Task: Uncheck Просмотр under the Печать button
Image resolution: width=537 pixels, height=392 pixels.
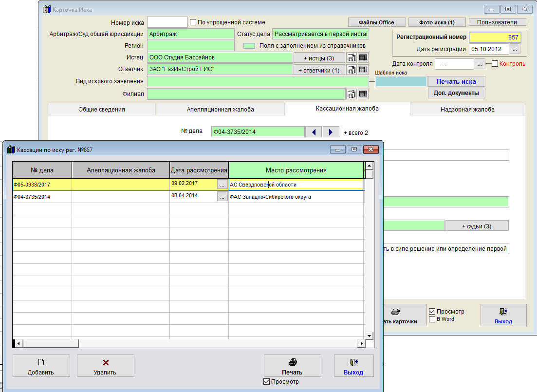Action: 266,382
